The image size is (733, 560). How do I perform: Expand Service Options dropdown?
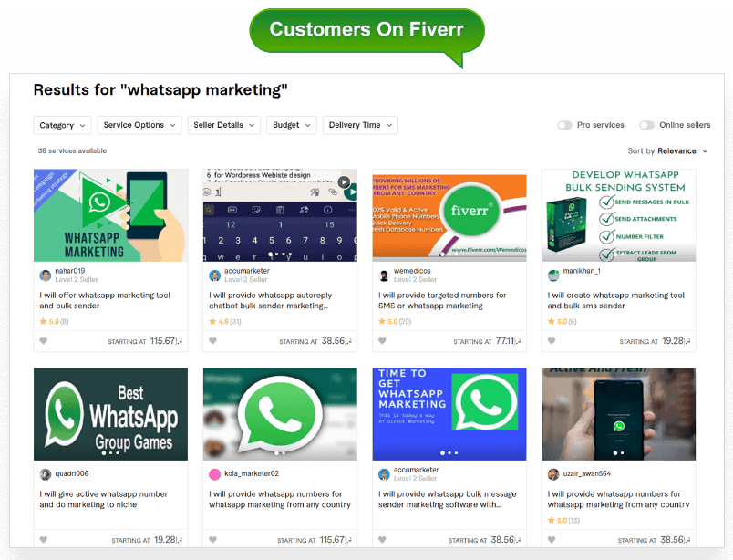coord(139,125)
